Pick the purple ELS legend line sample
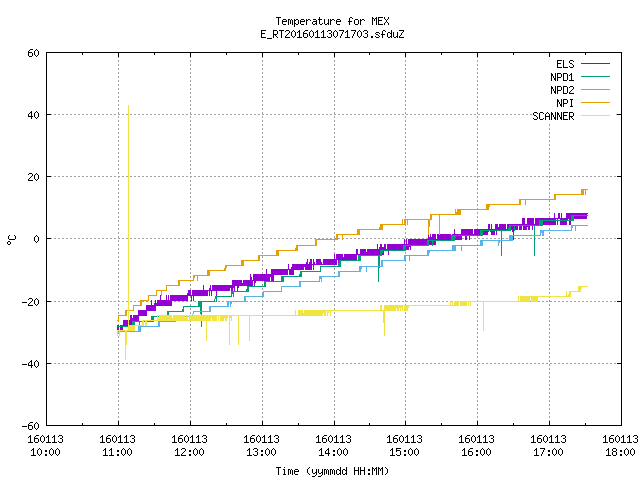640x480 pixels. (595, 64)
